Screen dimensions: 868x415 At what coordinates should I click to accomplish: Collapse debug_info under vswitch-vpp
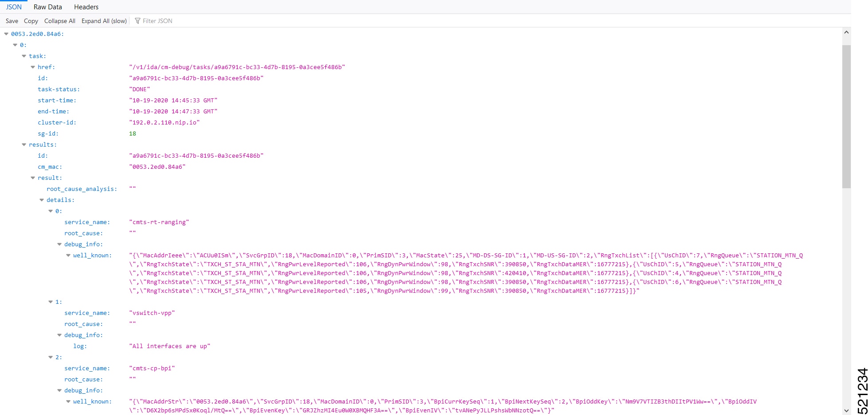[x=59, y=335]
